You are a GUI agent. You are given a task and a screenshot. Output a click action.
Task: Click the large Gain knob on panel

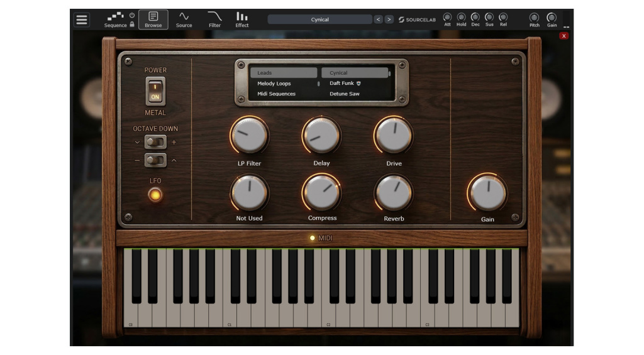487,192
